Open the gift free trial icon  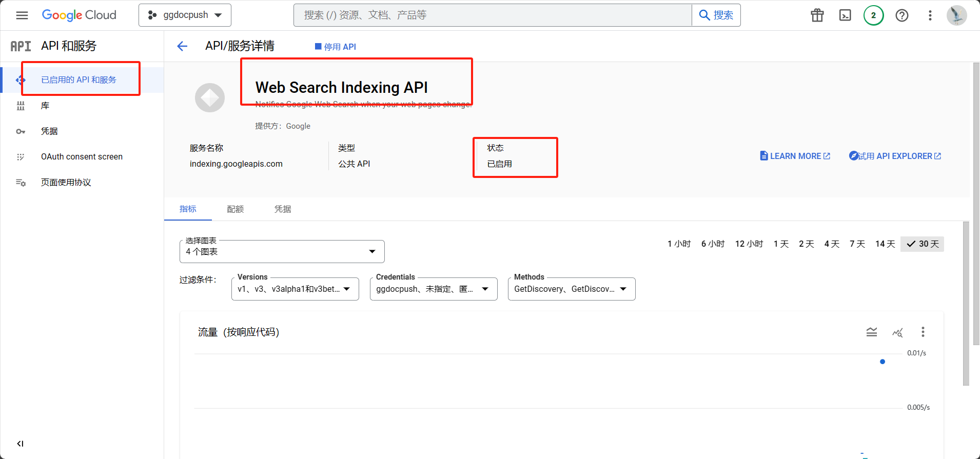tap(817, 15)
